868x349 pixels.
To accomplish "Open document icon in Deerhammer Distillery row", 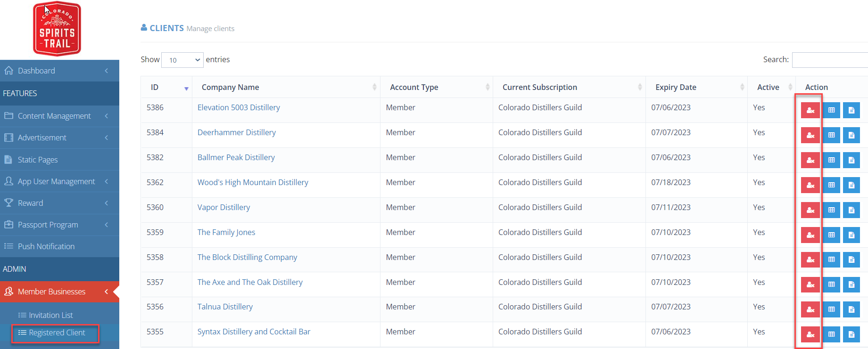I will [x=851, y=135].
